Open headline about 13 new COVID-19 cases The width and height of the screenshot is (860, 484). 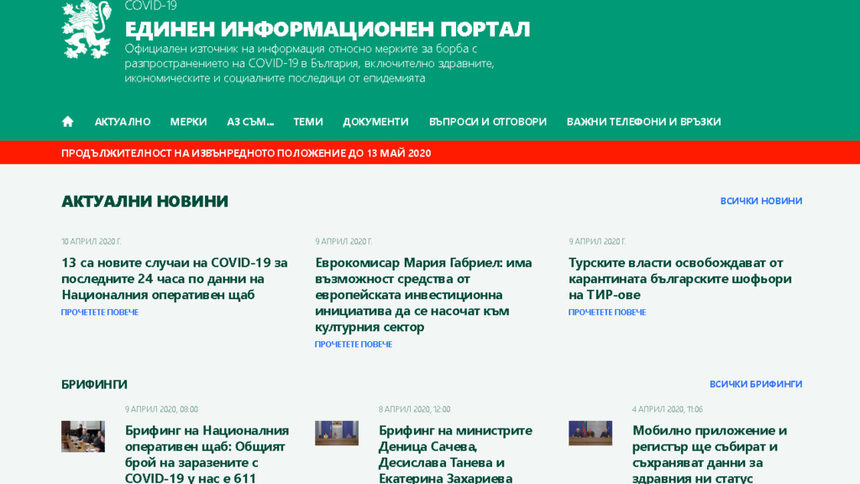[175, 278]
